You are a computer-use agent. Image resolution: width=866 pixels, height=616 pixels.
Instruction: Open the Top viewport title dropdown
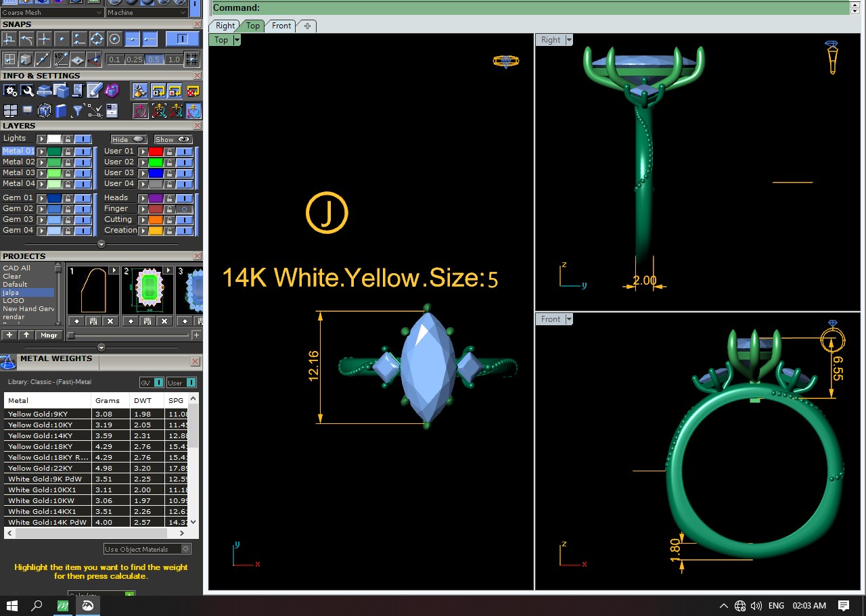[237, 40]
